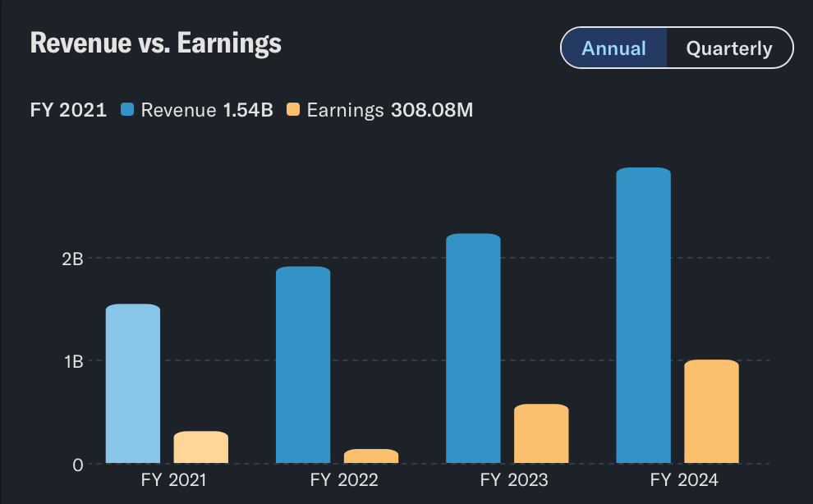Select the FY 2021 revenue bar

133,383
